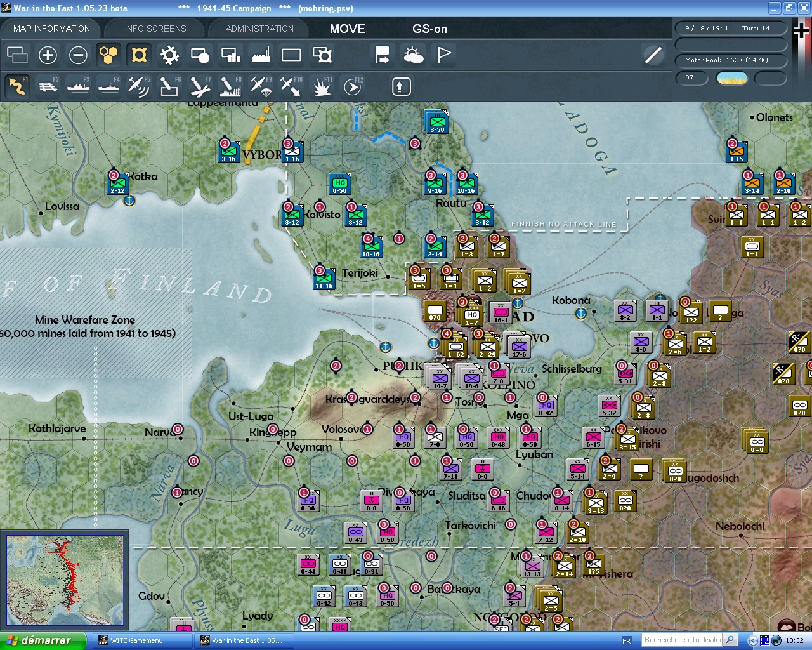Show weather with the sun-cloud icon

[413, 55]
